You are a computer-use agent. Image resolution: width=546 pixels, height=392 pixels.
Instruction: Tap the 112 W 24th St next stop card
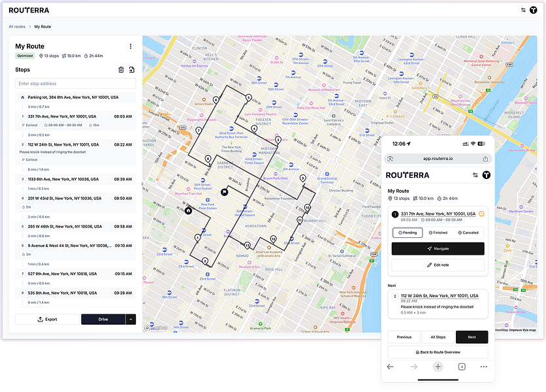(x=438, y=304)
